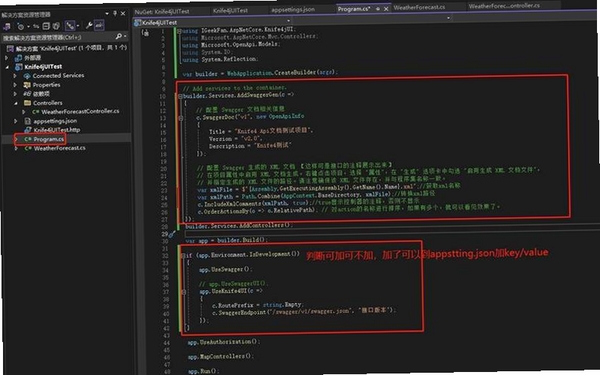Select Knife4jUITest.http in the tree
The image size is (600, 375).
[57, 130]
